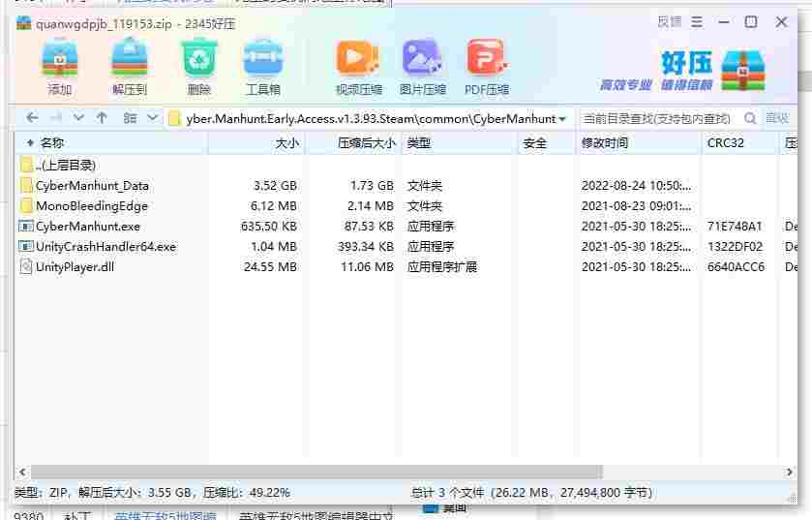Click CRC32 value 71E748A1
The width and height of the screenshot is (812, 520).
[735, 227]
